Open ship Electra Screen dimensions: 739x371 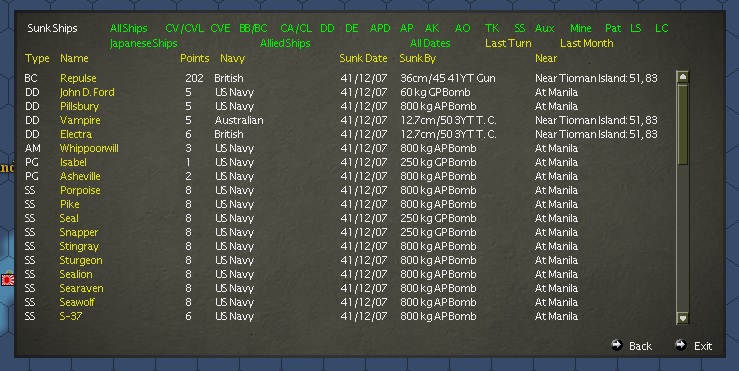[x=75, y=134]
